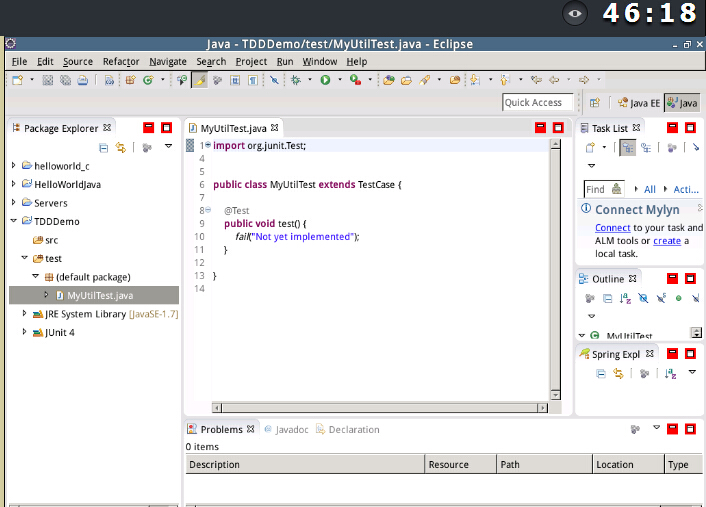Toggle Hide Non-Public Members green dot in Outline
Screen dimensions: 706x507
[x=679, y=298]
